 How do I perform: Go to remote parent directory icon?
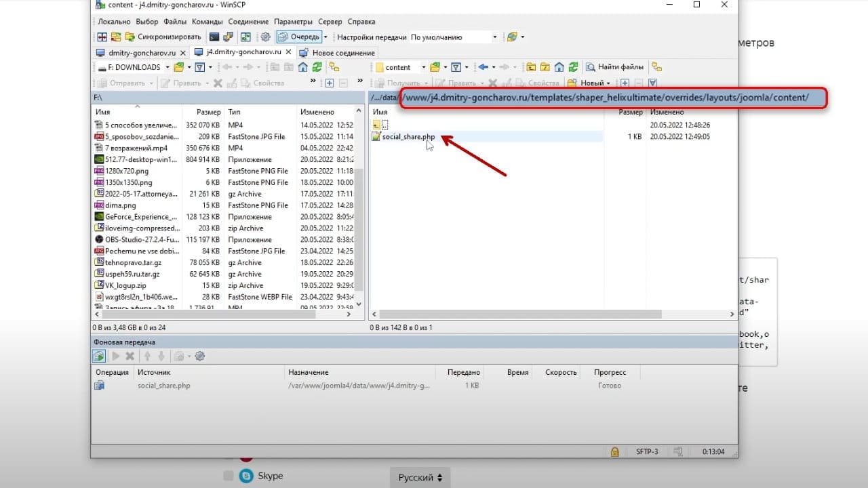tap(532, 67)
